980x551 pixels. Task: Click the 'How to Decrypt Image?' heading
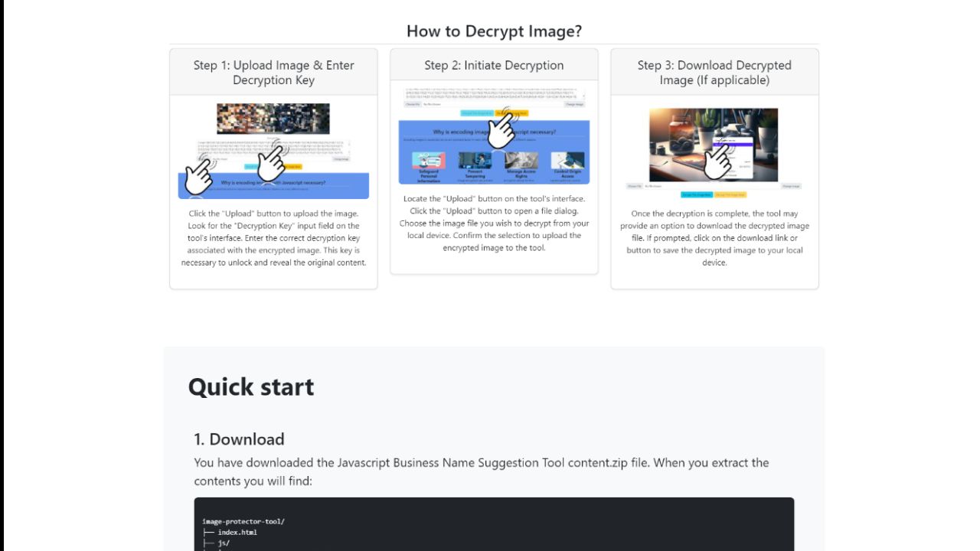click(x=494, y=31)
